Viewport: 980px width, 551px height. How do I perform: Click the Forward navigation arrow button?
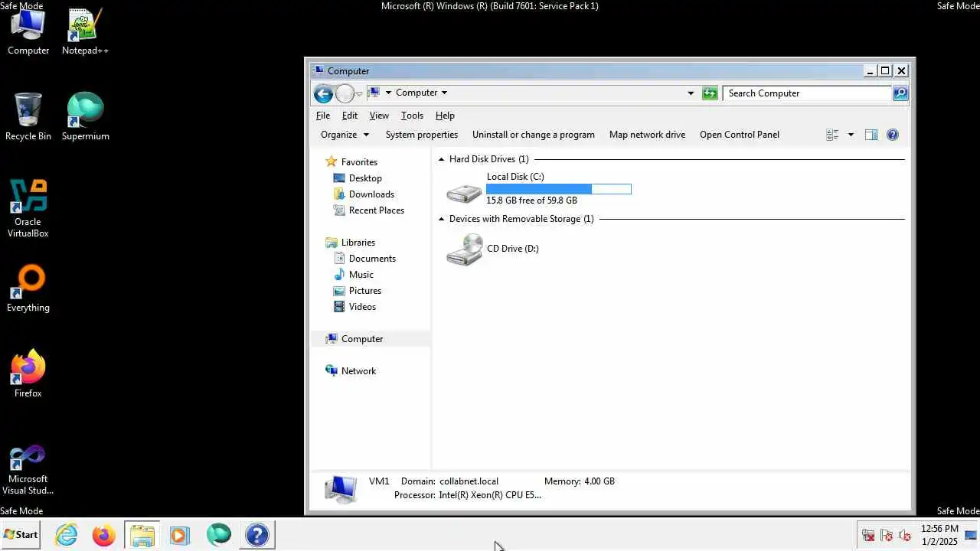point(345,93)
